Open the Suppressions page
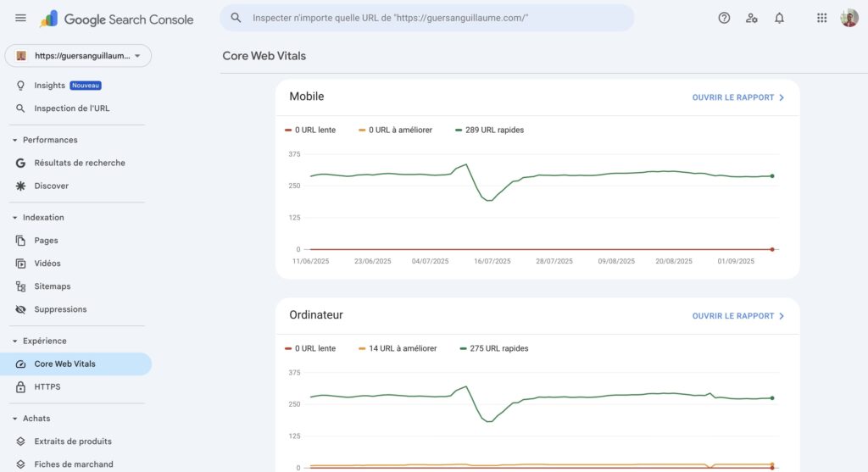This screenshot has height=472, width=868. tap(75, 309)
